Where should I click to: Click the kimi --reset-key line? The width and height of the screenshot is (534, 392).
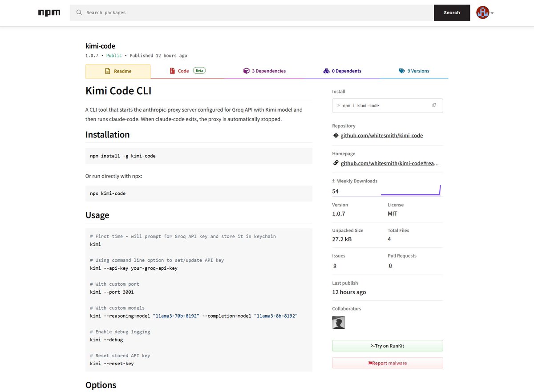click(112, 364)
